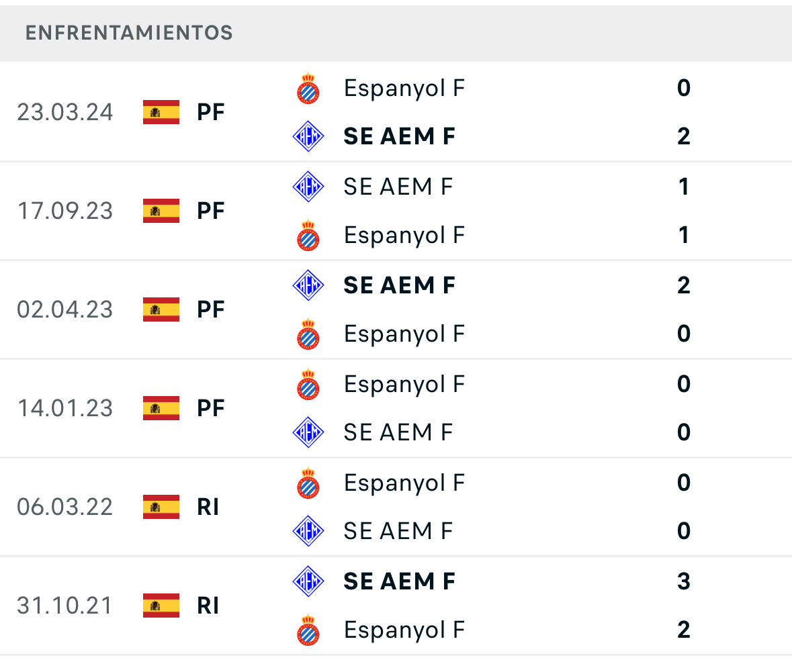Click the Espanyol F crest in the 14.01.23 match
Screen dimensions: 792x672
[x=308, y=383]
